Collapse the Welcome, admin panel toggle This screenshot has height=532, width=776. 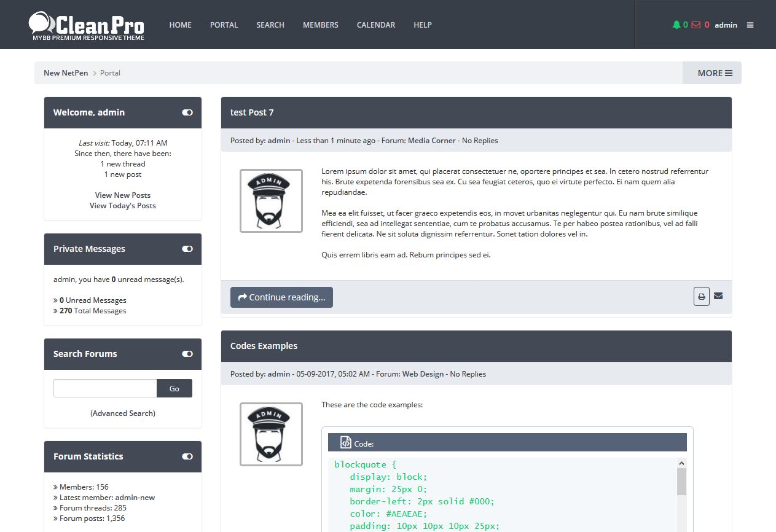tap(187, 112)
